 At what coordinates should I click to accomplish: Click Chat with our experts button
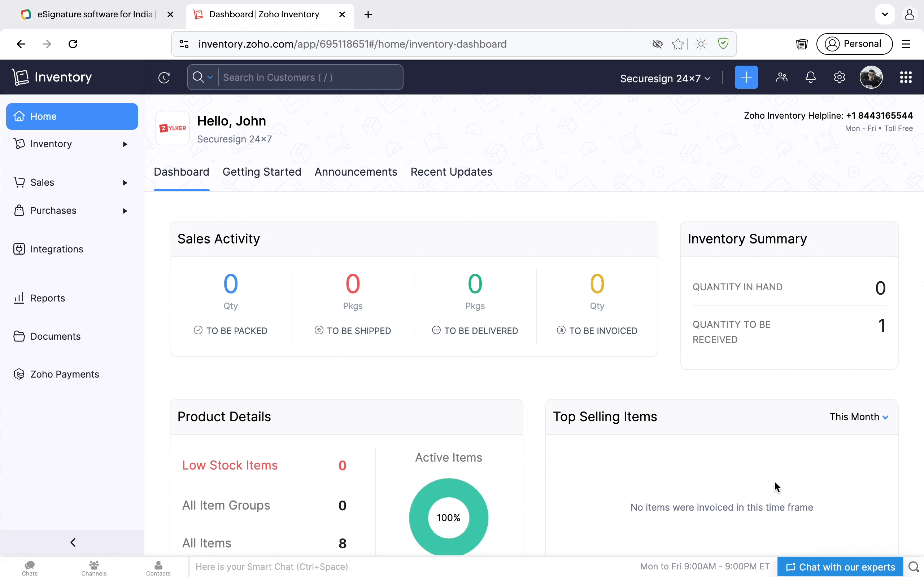pyautogui.click(x=840, y=567)
